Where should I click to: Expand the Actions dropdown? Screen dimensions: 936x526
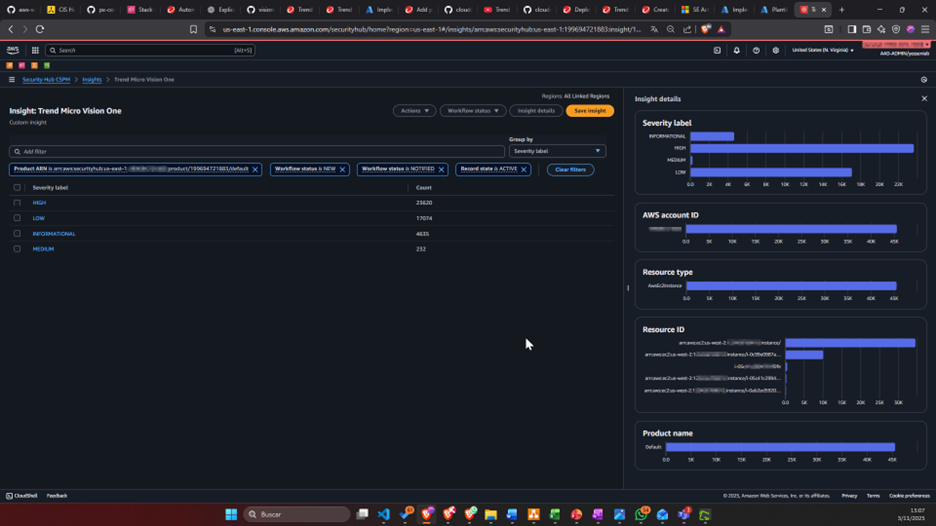click(414, 111)
